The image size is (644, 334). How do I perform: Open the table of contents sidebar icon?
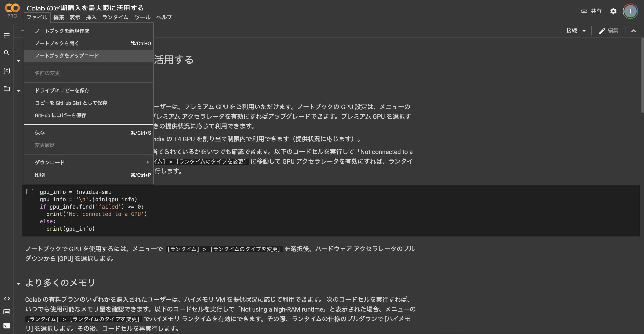(7, 35)
